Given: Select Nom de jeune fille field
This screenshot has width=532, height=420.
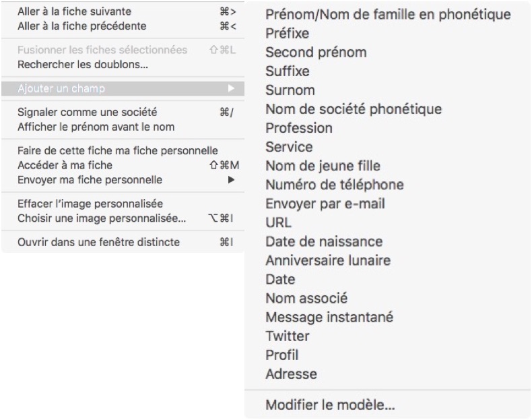Looking at the screenshot, I should (x=323, y=165).
